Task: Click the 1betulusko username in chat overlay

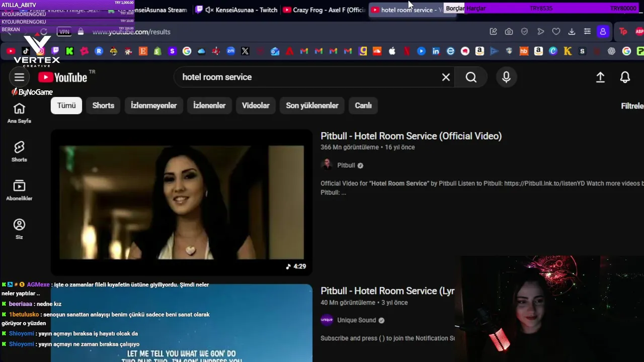Action: (25, 314)
